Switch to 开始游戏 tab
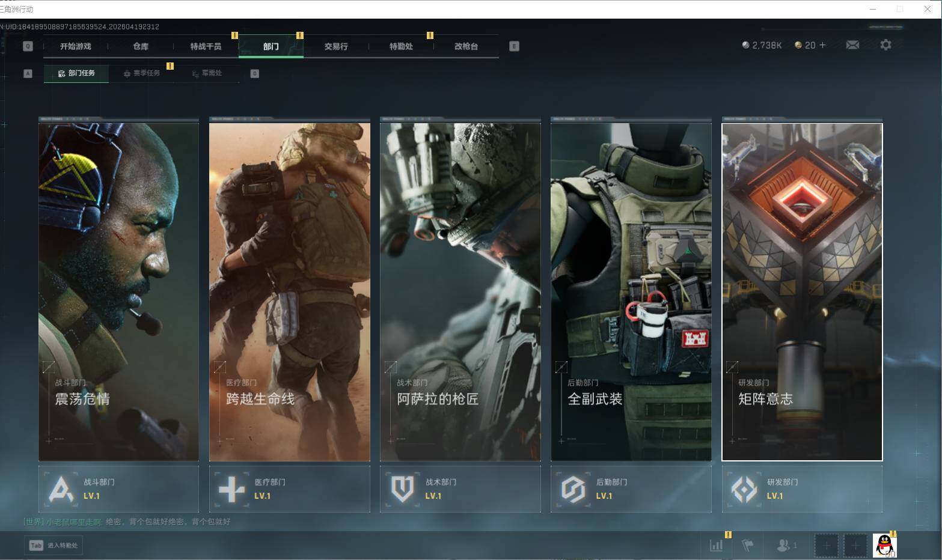942x560 pixels. click(x=76, y=46)
